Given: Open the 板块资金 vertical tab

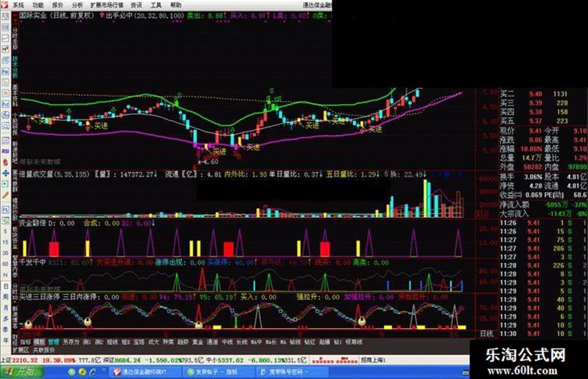Looking at the screenshot, I should (x=15, y=238).
